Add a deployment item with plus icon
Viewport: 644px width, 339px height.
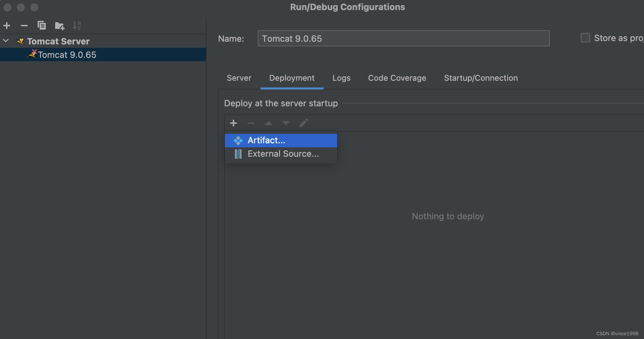point(234,123)
